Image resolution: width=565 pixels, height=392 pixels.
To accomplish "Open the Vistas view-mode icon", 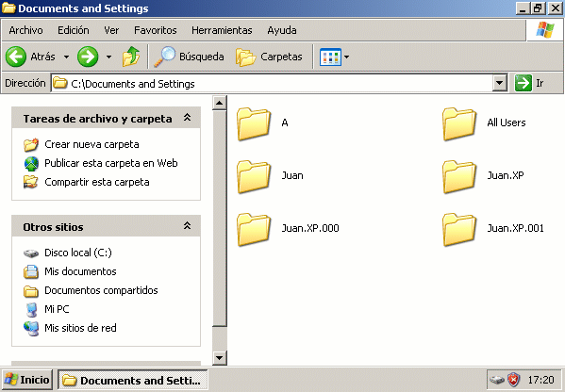I will [330, 57].
